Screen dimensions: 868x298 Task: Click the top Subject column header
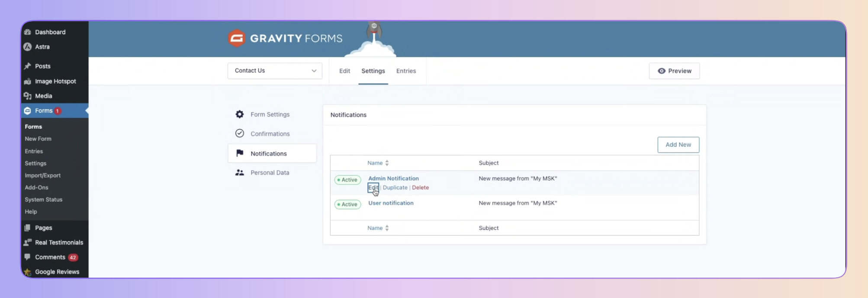(x=489, y=163)
